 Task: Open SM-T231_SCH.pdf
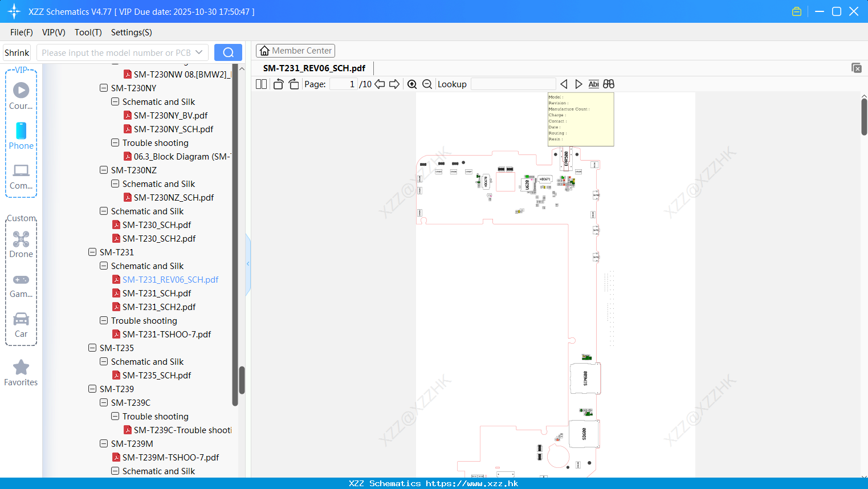(x=157, y=293)
